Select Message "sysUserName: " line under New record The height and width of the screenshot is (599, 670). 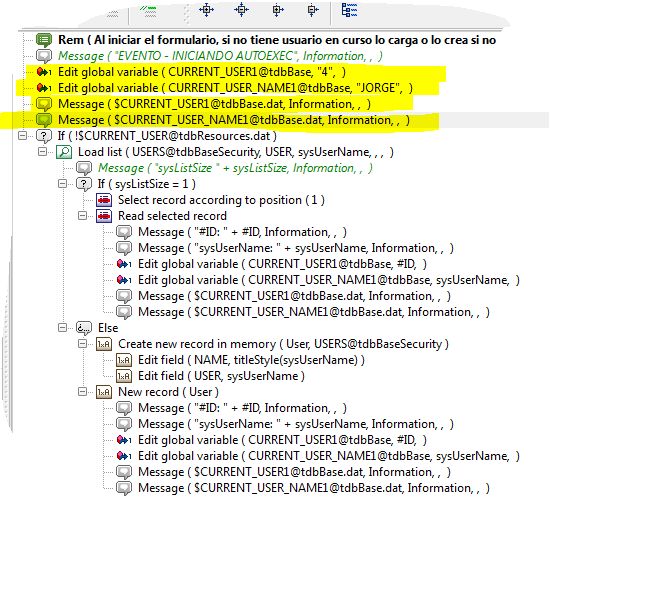pos(296,424)
